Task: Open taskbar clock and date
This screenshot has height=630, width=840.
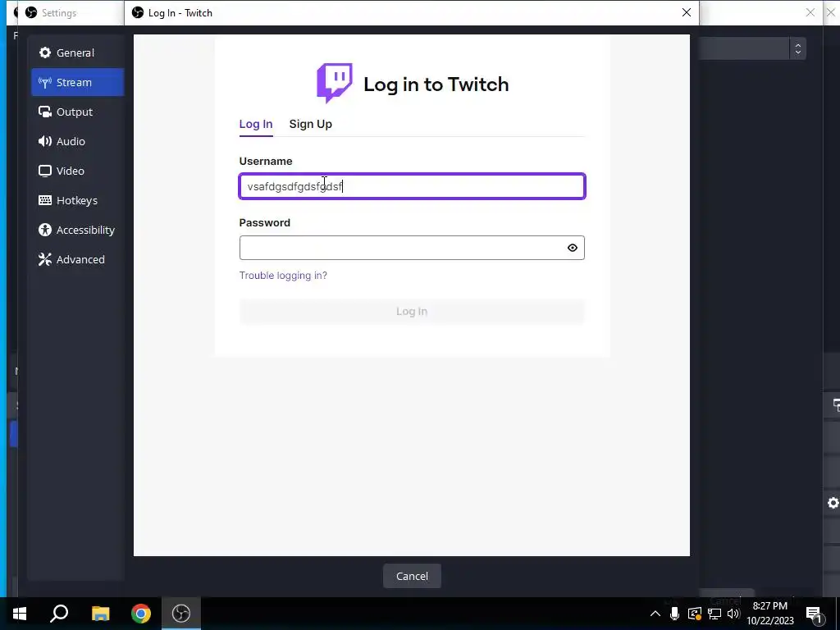Action: click(770, 614)
